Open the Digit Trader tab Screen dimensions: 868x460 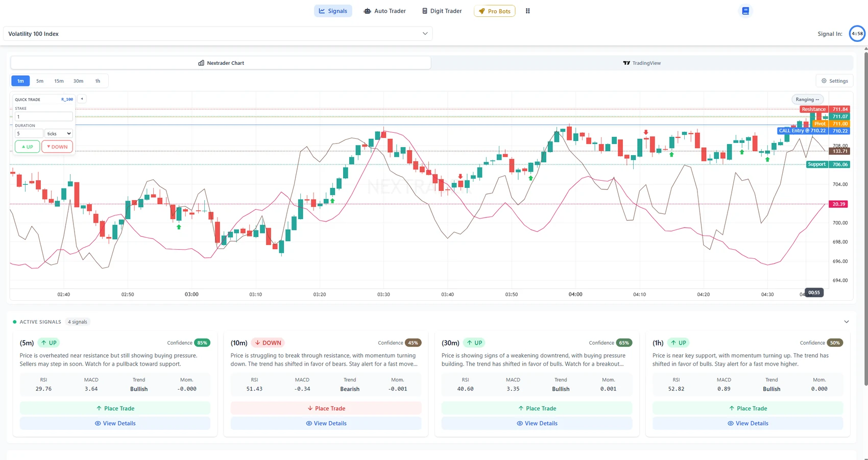(442, 11)
